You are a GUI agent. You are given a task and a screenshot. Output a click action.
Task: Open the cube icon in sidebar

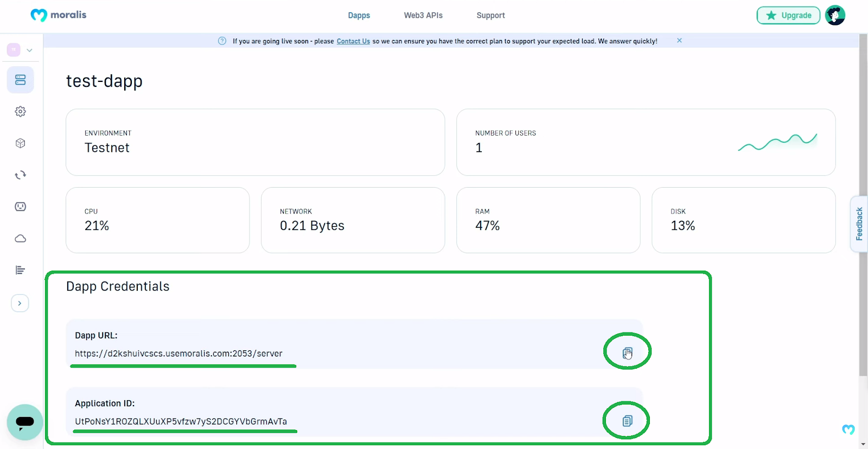21,143
